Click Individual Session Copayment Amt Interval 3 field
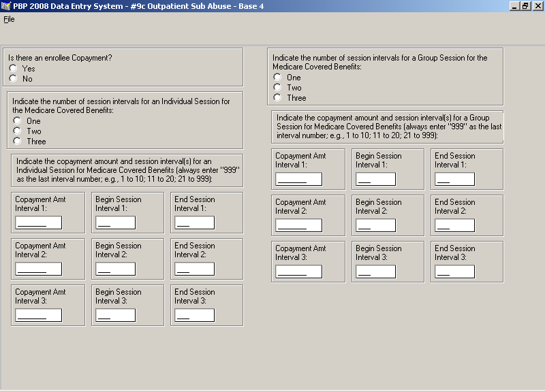Viewport: 545px width, 392px height. 39,315
